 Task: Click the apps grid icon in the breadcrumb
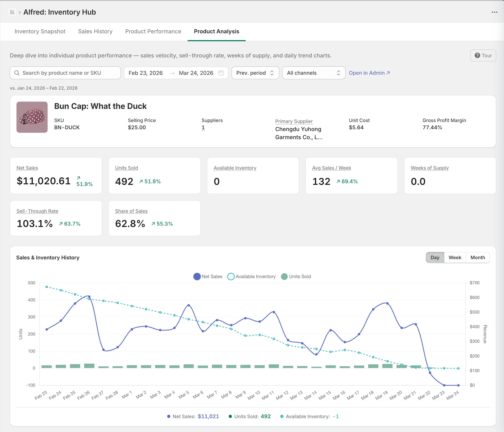12,12
